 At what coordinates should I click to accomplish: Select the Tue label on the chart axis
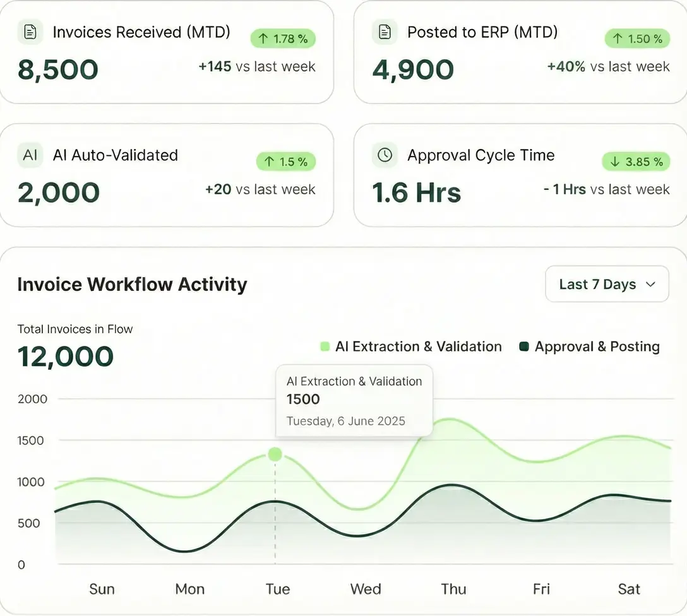(x=278, y=589)
